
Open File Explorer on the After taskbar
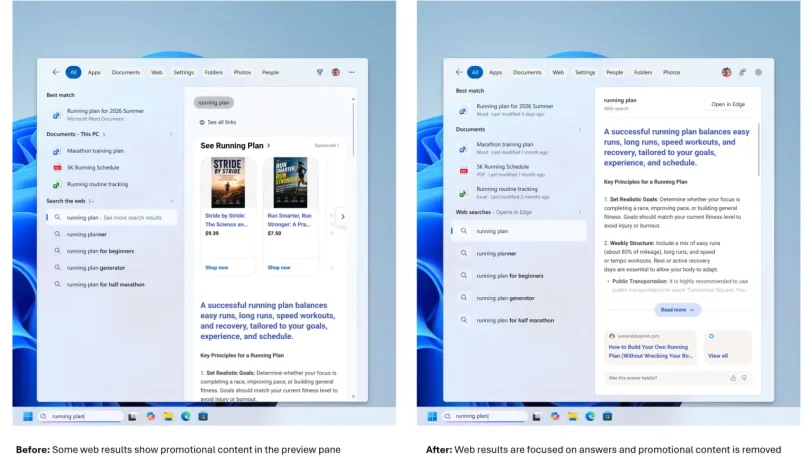[572, 416]
